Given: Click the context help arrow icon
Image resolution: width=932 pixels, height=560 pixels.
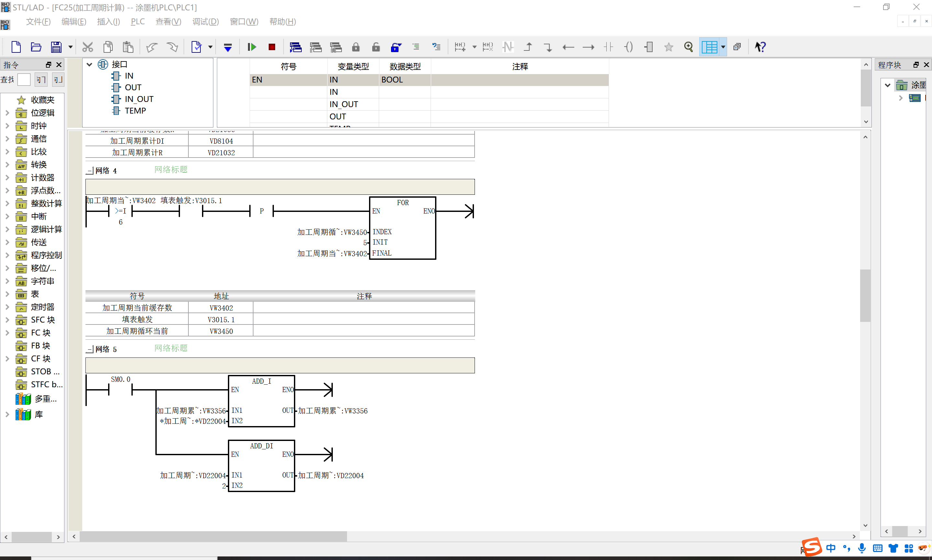Looking at the screenshot, I should tap(760, 47).
